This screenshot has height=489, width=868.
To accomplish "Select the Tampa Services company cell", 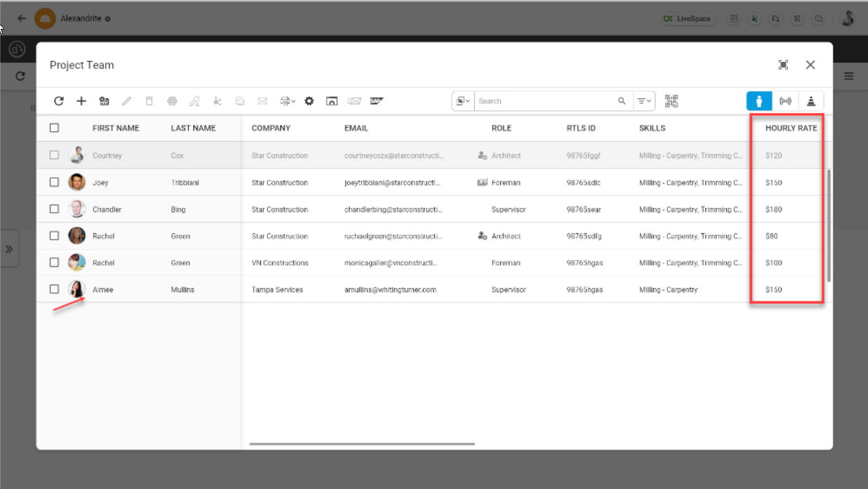I will click(x=277, y=289).
